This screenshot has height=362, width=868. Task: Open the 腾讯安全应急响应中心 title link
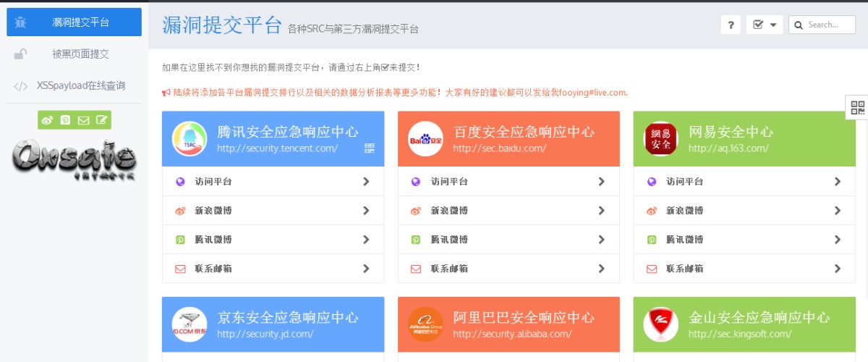coord(287,132)
